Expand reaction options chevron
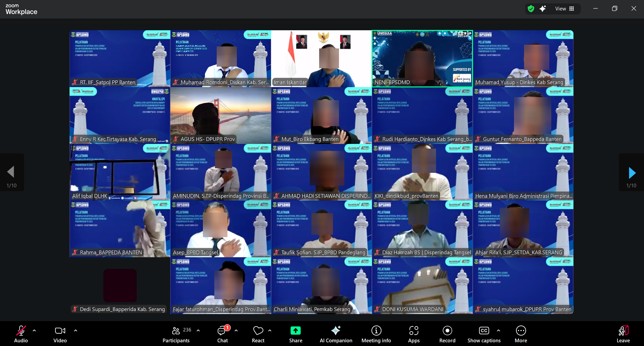644x346 pixels. coord(270,331)
